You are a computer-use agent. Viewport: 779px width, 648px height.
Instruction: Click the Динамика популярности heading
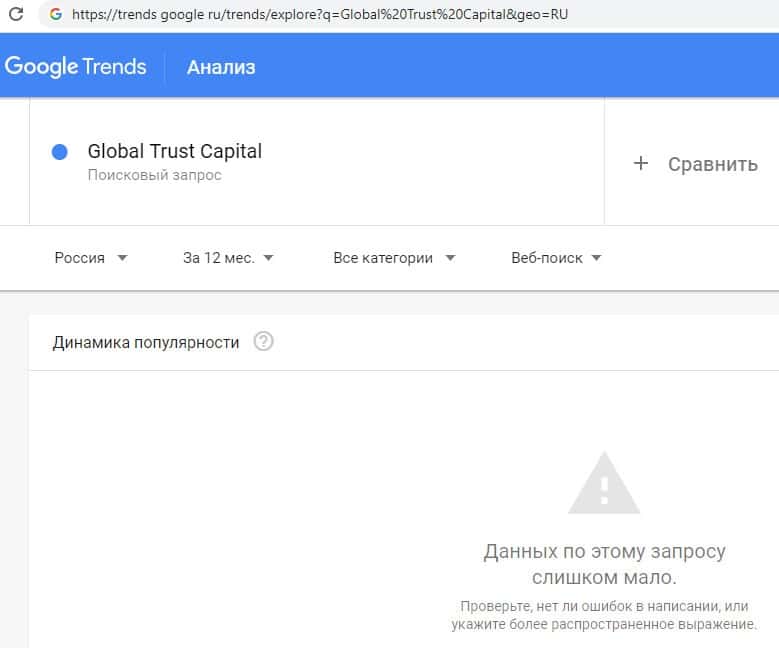146,342
